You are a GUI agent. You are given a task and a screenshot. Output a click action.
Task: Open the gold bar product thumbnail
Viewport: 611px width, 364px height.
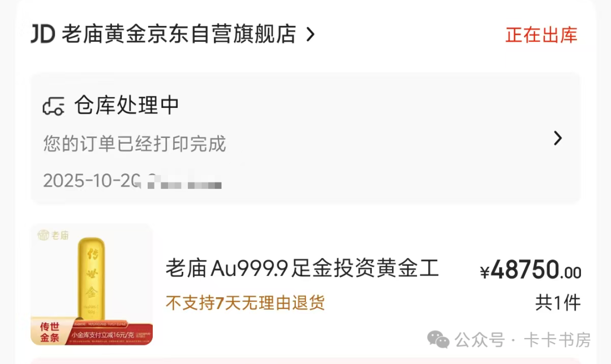coord(92,284)
